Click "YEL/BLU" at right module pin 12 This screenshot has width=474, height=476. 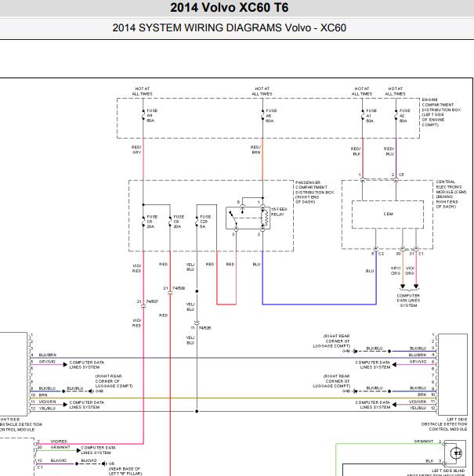[x=418, y=408]
